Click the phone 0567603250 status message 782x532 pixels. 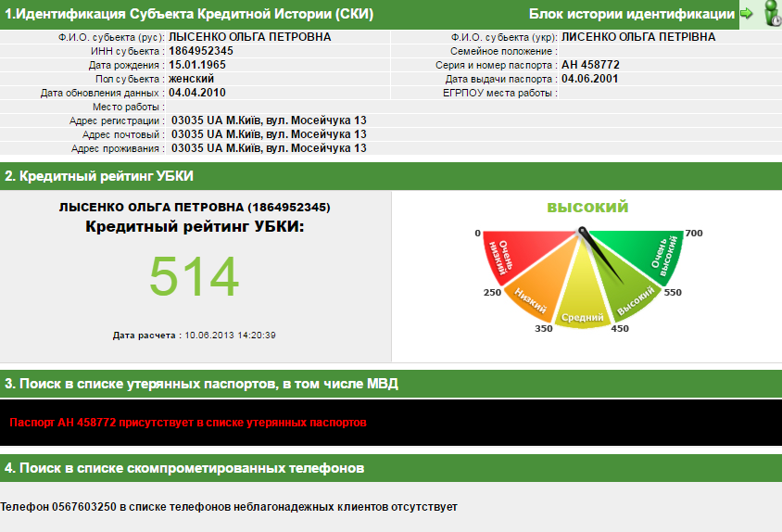pos(229,507)
